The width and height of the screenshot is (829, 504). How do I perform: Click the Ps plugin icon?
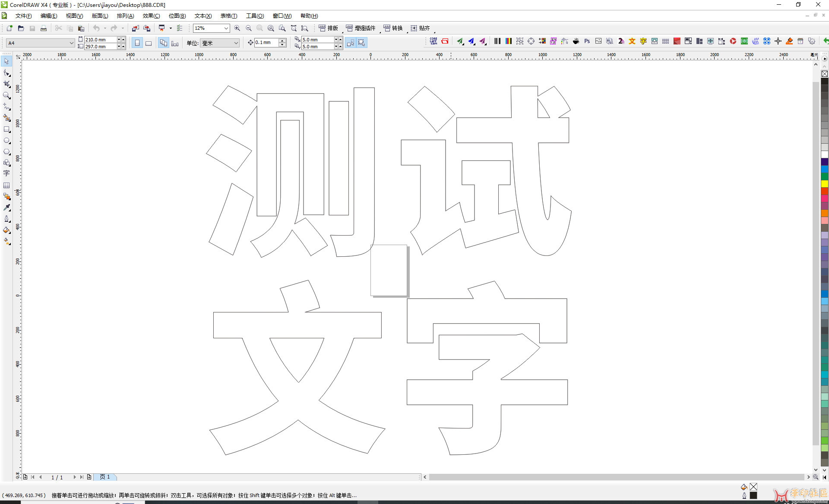[587, 41]
